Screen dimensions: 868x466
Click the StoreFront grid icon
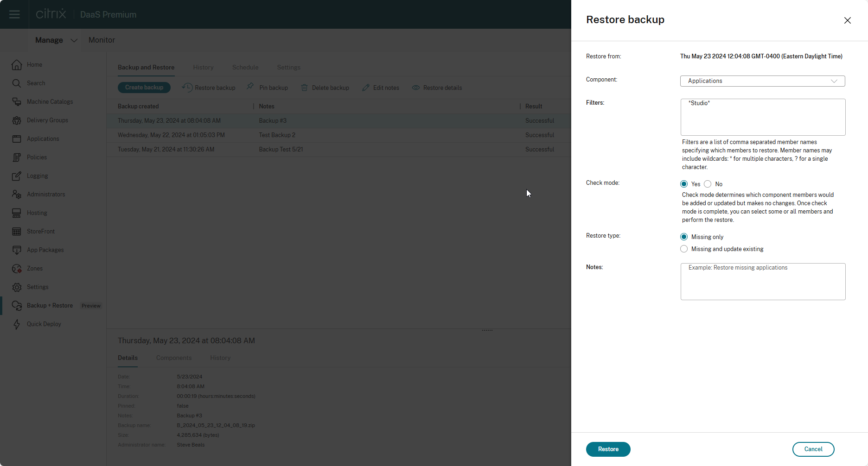pos(17,232)
